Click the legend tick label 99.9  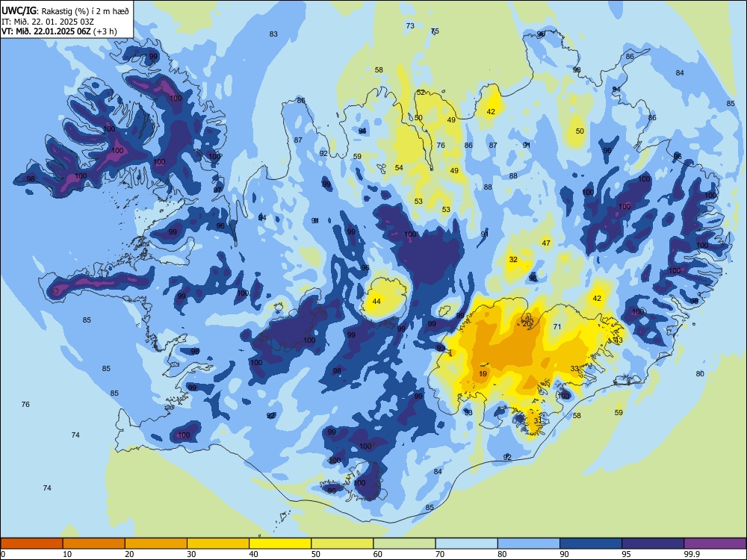point(691,554)
